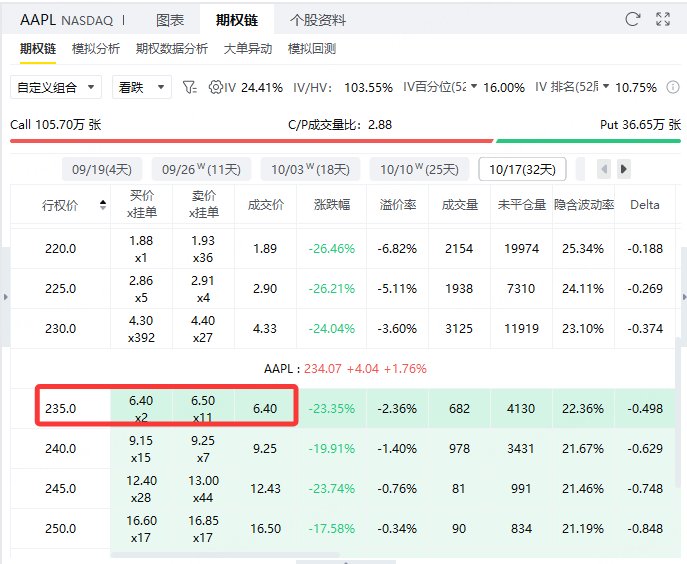Viewport: 687px width, 564px height.
Task: Click the 22.36% implied volatility value
Action: click(x=583, y=408)
